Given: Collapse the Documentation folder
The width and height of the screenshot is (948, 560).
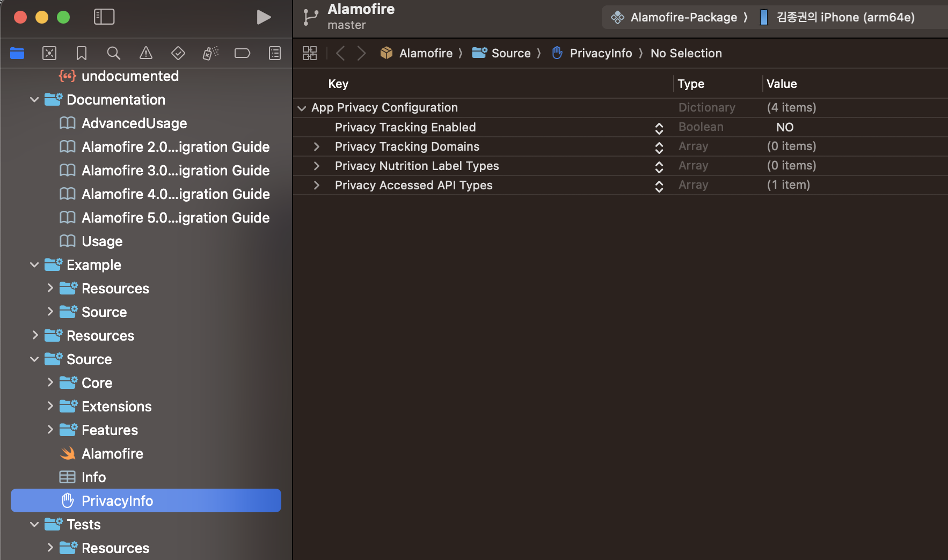Looking at the screenshot, I should point(34,100).
